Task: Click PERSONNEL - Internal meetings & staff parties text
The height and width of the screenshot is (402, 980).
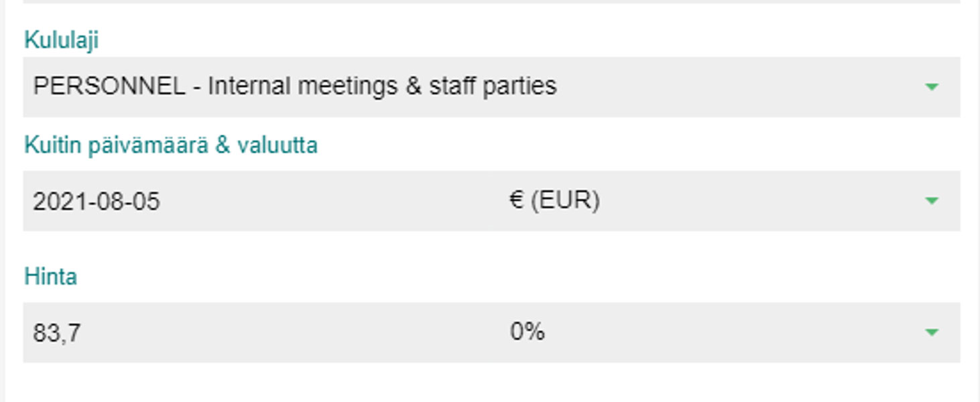Action: [294, 86]
